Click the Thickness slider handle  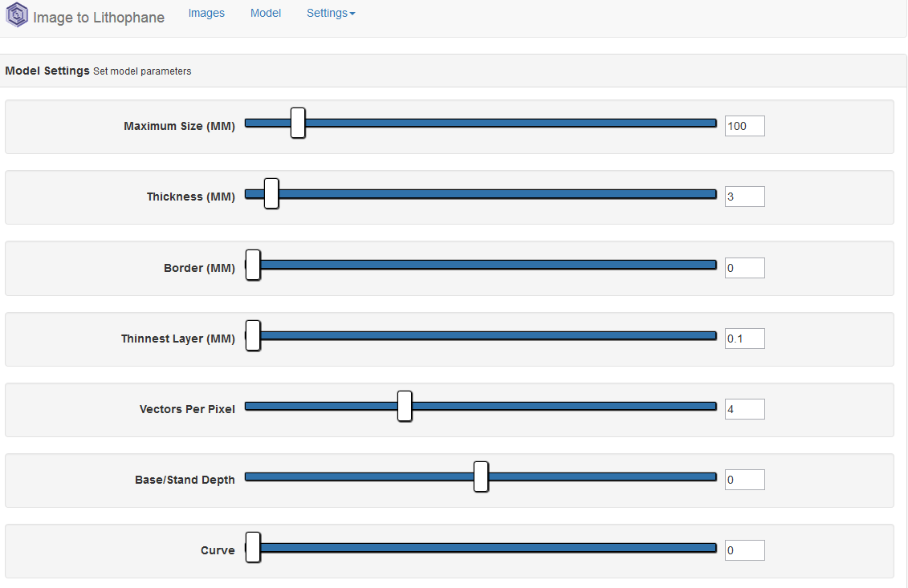pyautogui.click(x=271, y=194)
